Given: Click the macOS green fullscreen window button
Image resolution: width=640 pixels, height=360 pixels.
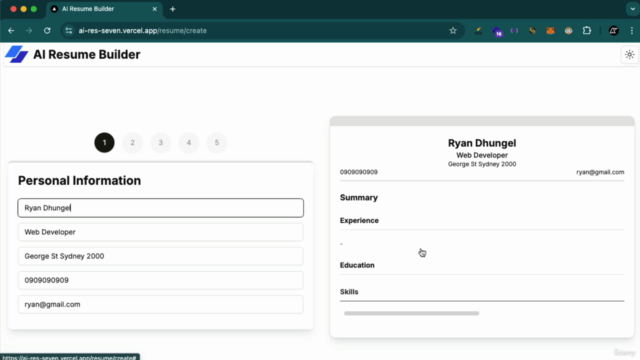Looking at the screenshot, I should tap(34, 9).
